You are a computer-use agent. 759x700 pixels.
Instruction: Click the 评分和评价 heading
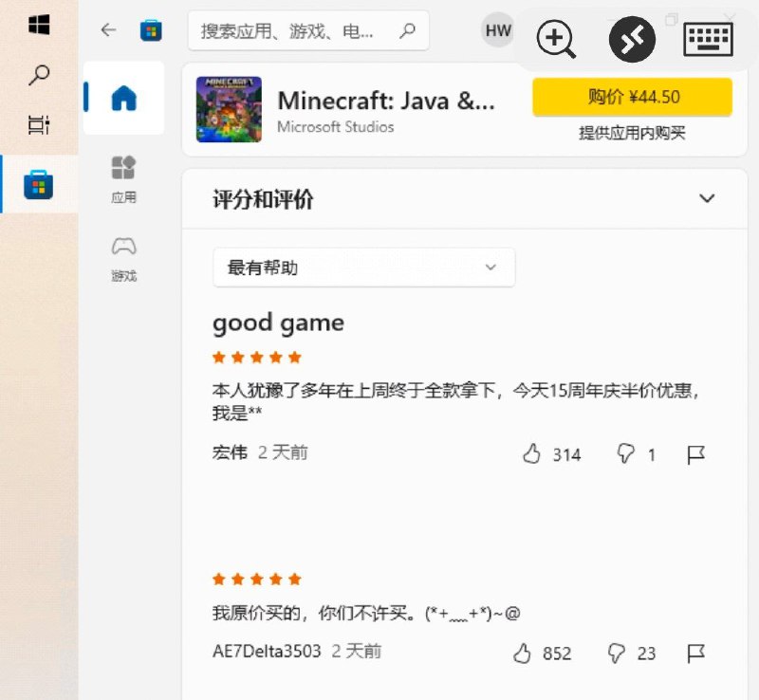[x=263, y=199]
